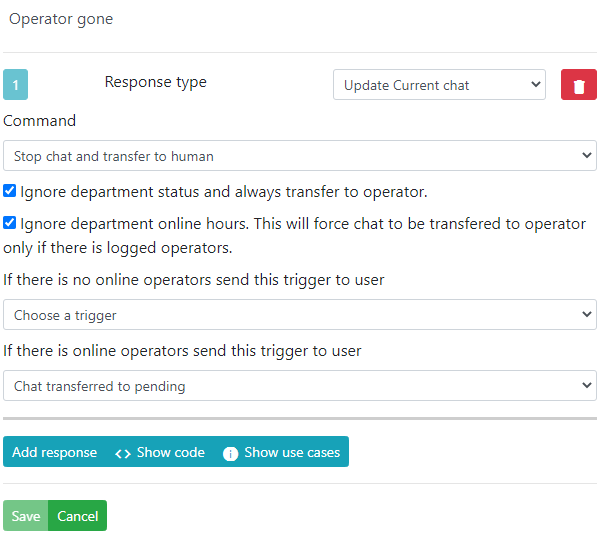Open the Command dropdown showing Stop chat and transfer to human

(300, 156)
